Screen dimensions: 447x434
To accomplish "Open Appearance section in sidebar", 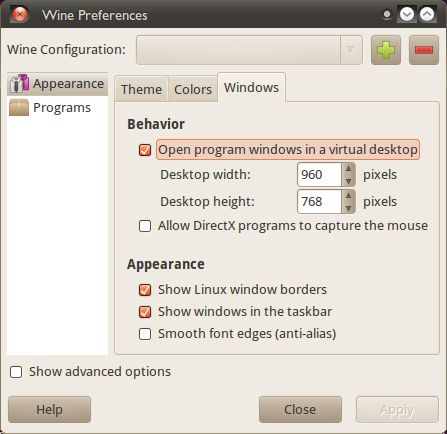I will (x=57, y=84).
